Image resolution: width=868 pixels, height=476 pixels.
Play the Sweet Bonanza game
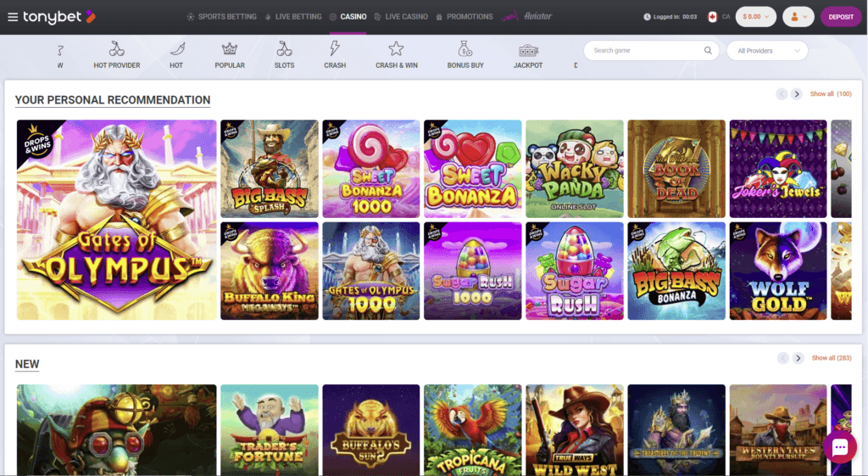pos(473,169)
